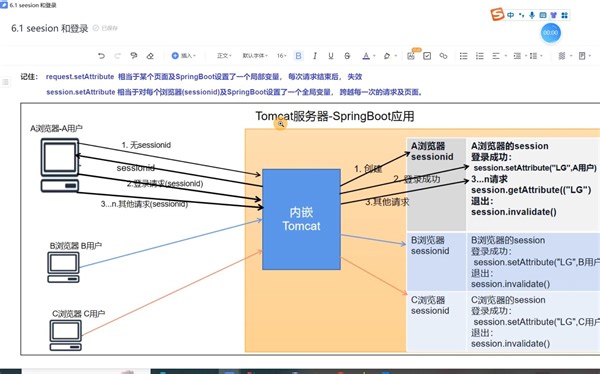Open the 正文 paragraph style dropdown
The height and width of the screenshot is (374, 600).
click(x=224, y=56)
